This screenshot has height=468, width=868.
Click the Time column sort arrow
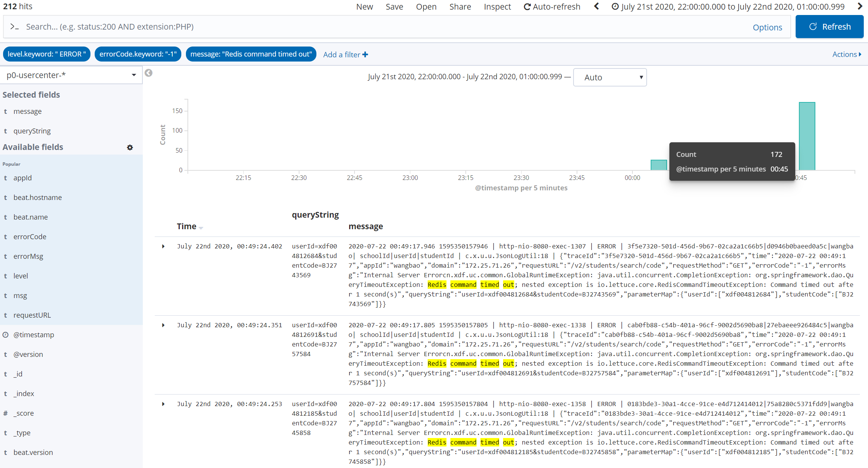click(201, 228)
